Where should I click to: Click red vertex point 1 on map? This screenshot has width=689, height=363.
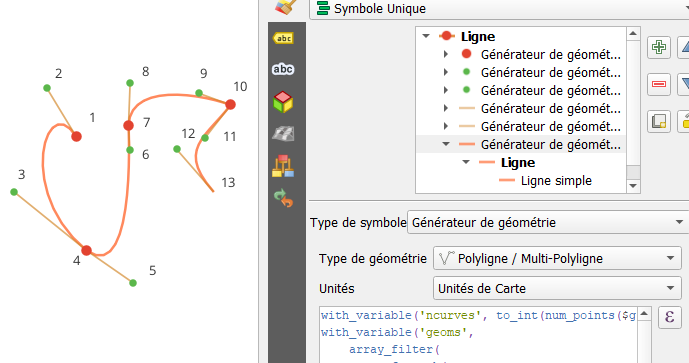[76, 137]
